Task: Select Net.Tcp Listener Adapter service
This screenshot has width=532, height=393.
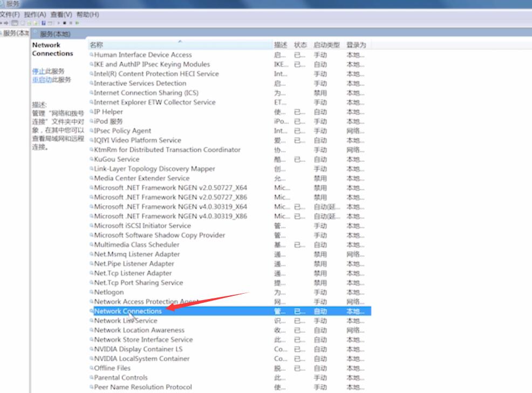Action: pos(133,273)
